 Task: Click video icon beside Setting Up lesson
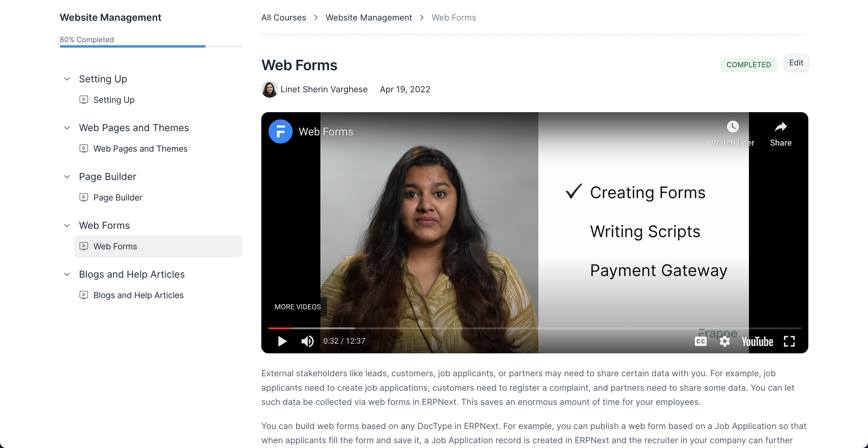tap(84, 100)
